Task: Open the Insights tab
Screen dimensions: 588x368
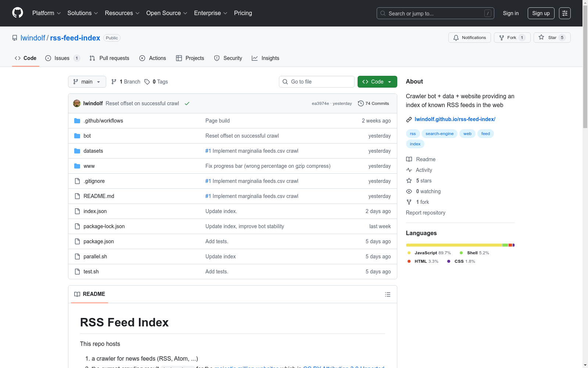Action: point(265,58)
